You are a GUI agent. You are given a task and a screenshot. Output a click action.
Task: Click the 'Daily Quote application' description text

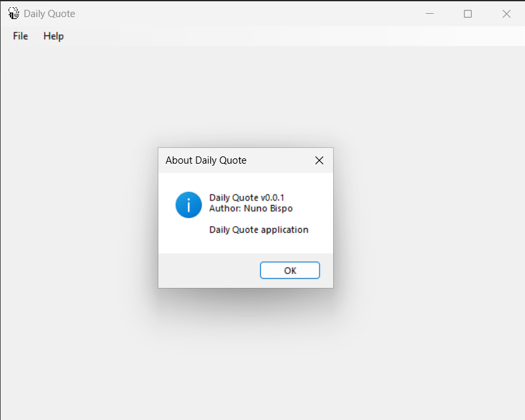coord(258,230)
